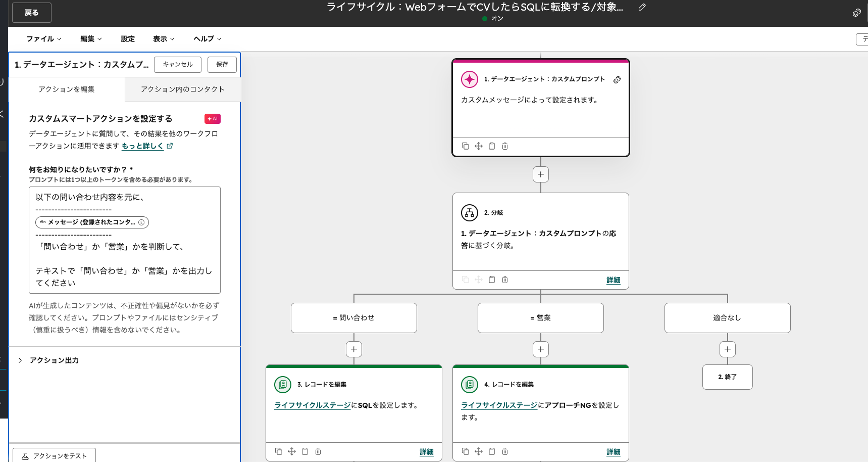This screenshot has width=868, height=462.
Task: Click the 2. 分岐 card title
Action: (x=494, y=213)
